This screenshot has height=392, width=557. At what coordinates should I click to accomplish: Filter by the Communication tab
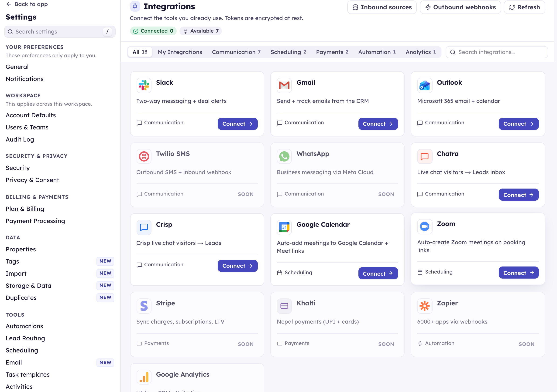click(236, 52)
